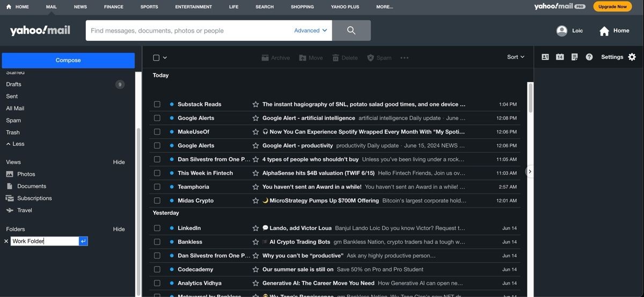Click the Upgrade Now button
This screenshot has height=297, width=644.
612,6
